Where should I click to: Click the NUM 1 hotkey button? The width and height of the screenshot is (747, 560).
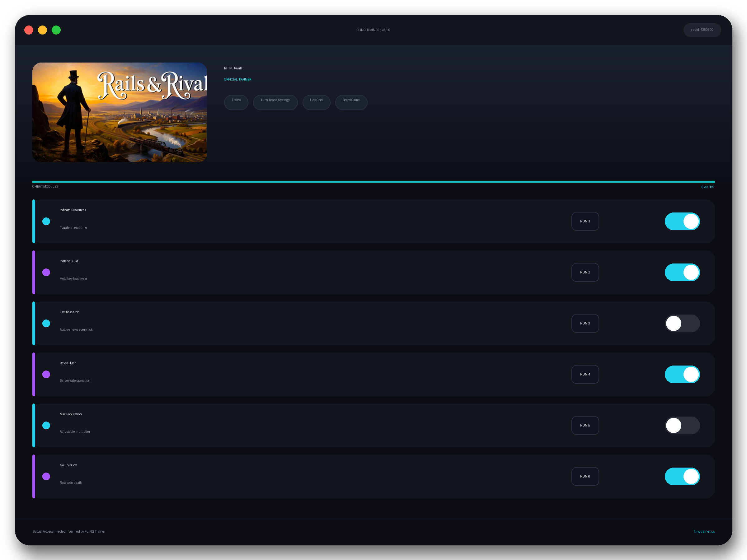pos(585,222)
